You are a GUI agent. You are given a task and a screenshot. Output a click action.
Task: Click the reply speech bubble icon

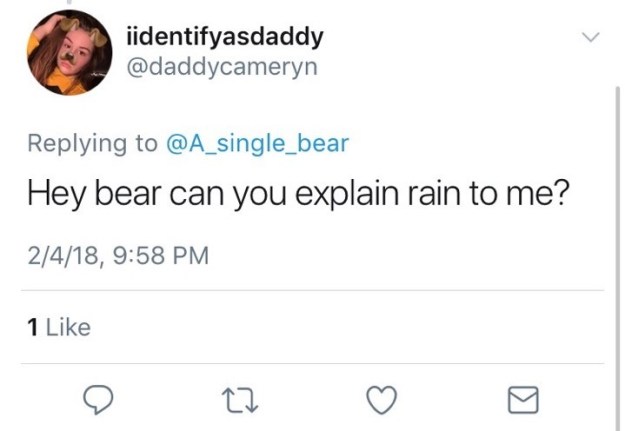pyautogui.click(x=97, y=400)
